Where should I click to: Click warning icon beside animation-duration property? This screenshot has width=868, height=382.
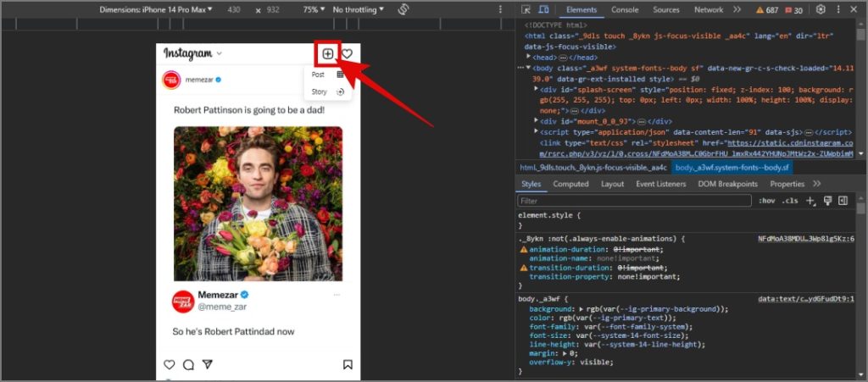tap(524, 249)
